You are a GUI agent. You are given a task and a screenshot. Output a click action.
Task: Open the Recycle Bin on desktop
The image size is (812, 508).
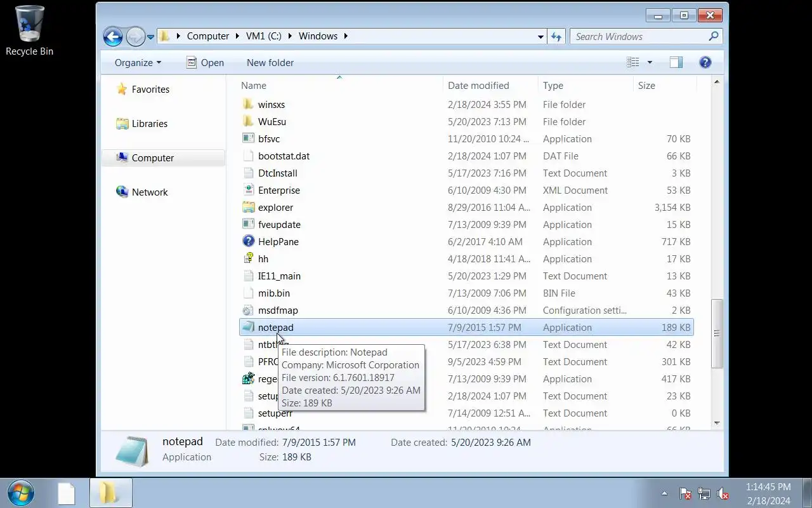point(29,30)
